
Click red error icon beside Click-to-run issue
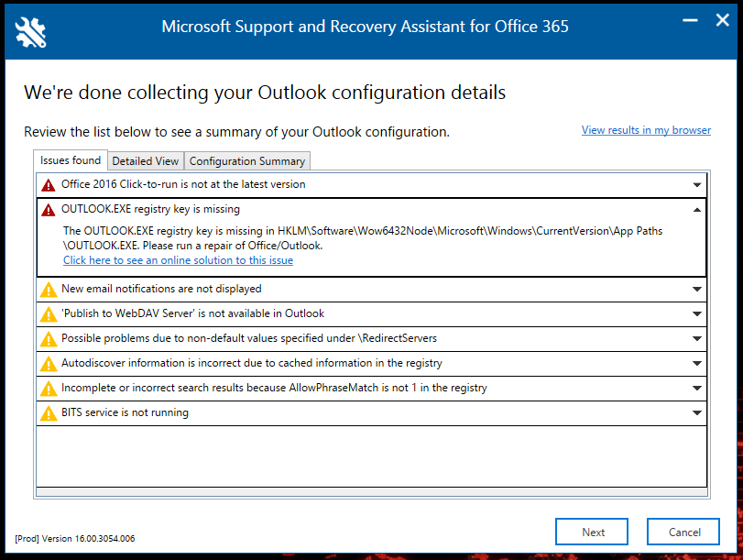[49, 185]
